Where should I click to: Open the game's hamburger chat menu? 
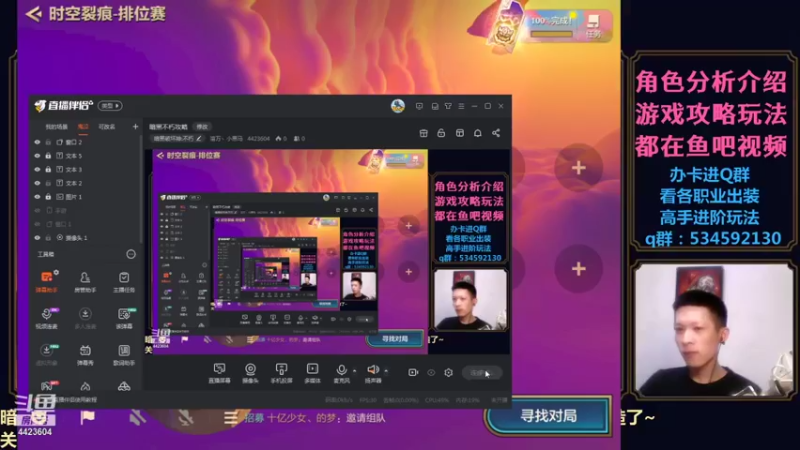pyautogui.click(x=230, y=418)
